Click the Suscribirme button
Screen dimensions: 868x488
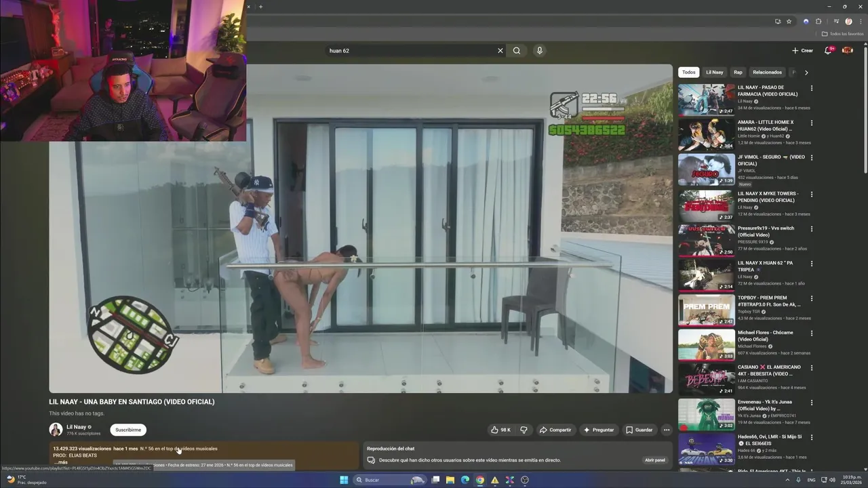tap(128, 430)
